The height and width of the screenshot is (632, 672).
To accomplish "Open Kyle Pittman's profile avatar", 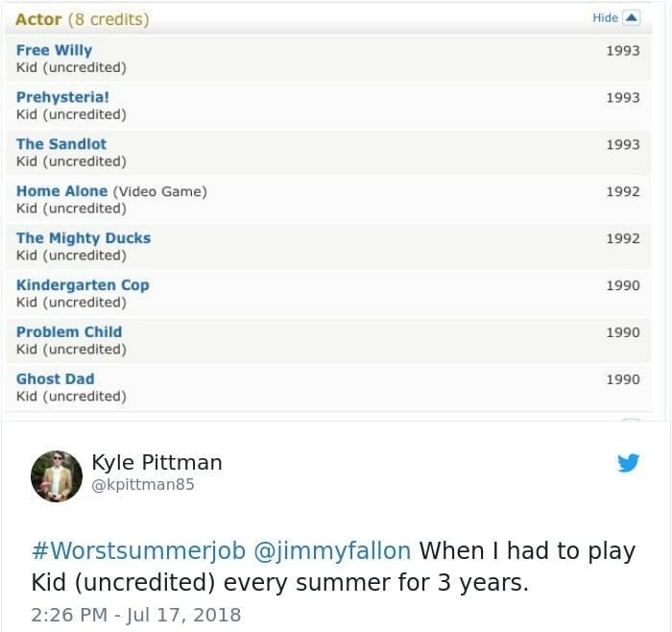I will coord(57,475).
